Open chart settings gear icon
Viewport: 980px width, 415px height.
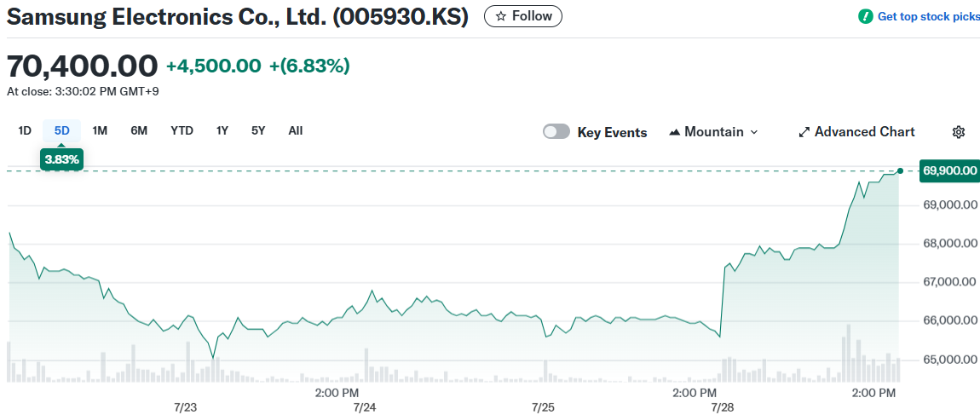coord(958,132)
